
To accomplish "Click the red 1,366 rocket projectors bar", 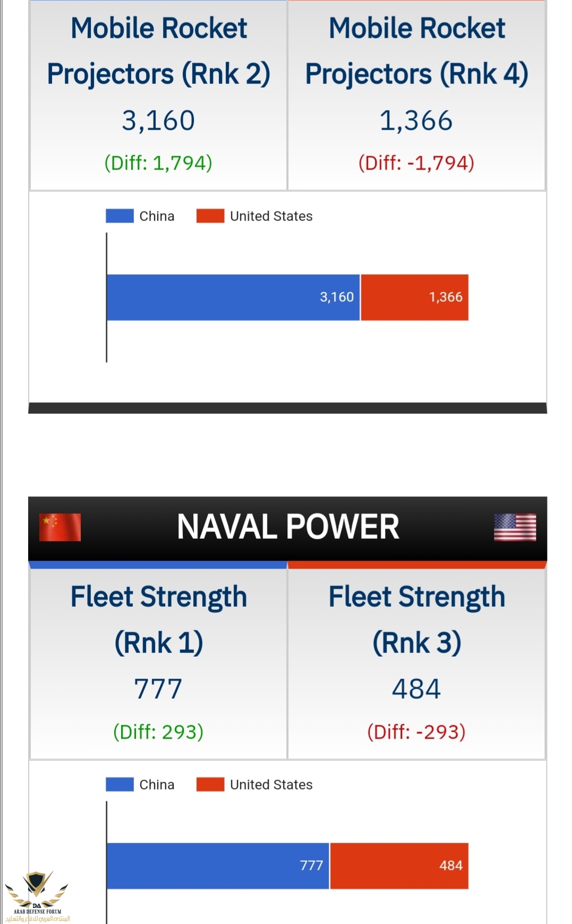I will pyautogui.click(x=415, y=298).
